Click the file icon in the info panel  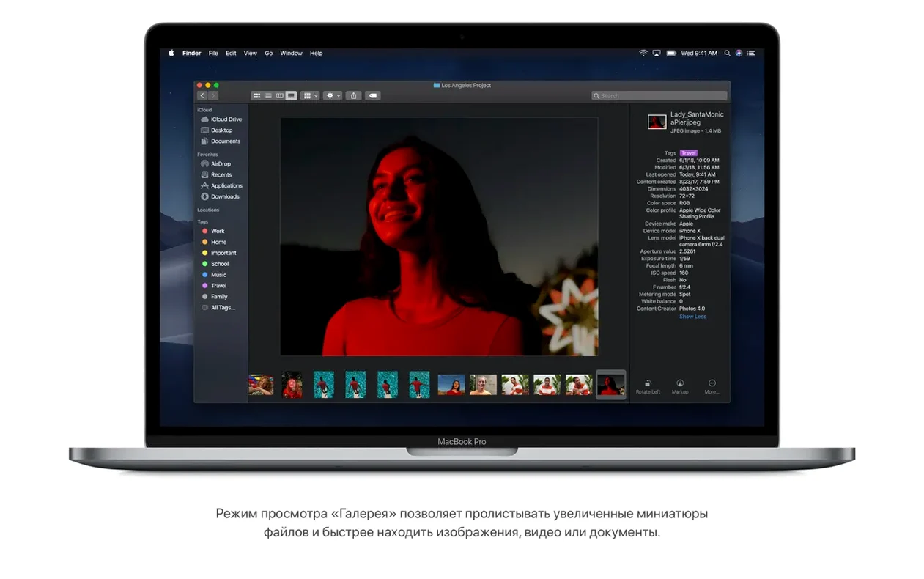(x=657, y=122)
